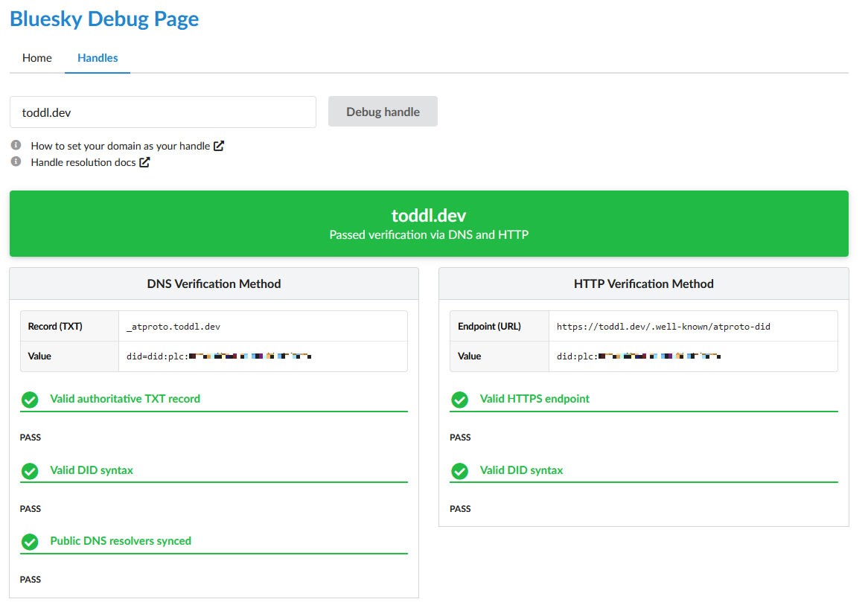Click external link icon after Handle resolution docs
This screenshot has width=868, height=605.
click(x=144, y=162)
